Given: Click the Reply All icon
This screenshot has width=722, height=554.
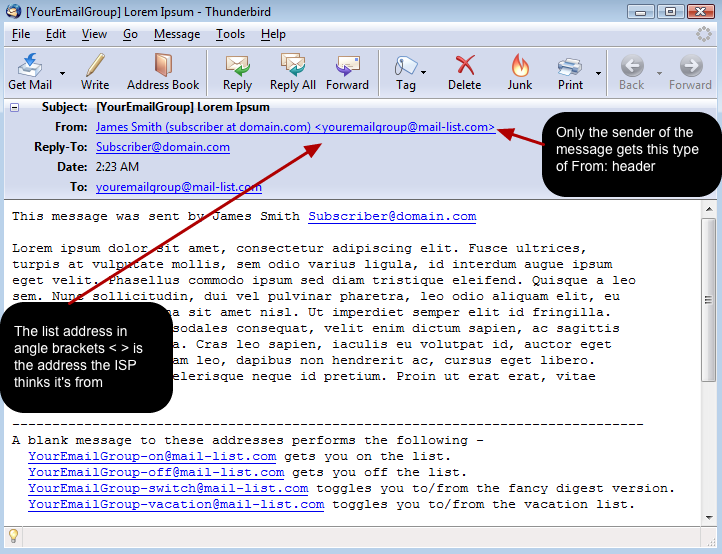Looking at the screenshot, I should [293, 65].
